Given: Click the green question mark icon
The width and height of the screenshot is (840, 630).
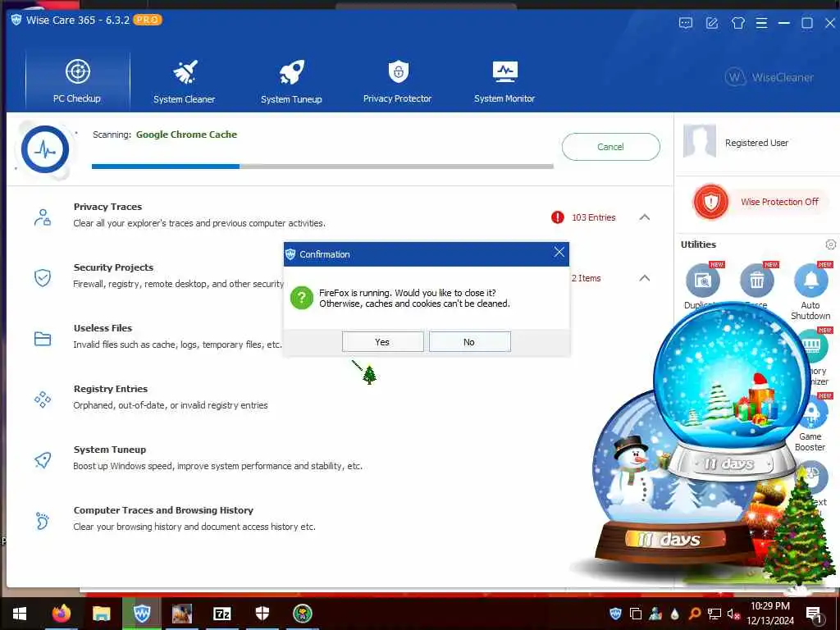Looking at the screenshot, I should (302, 298).
